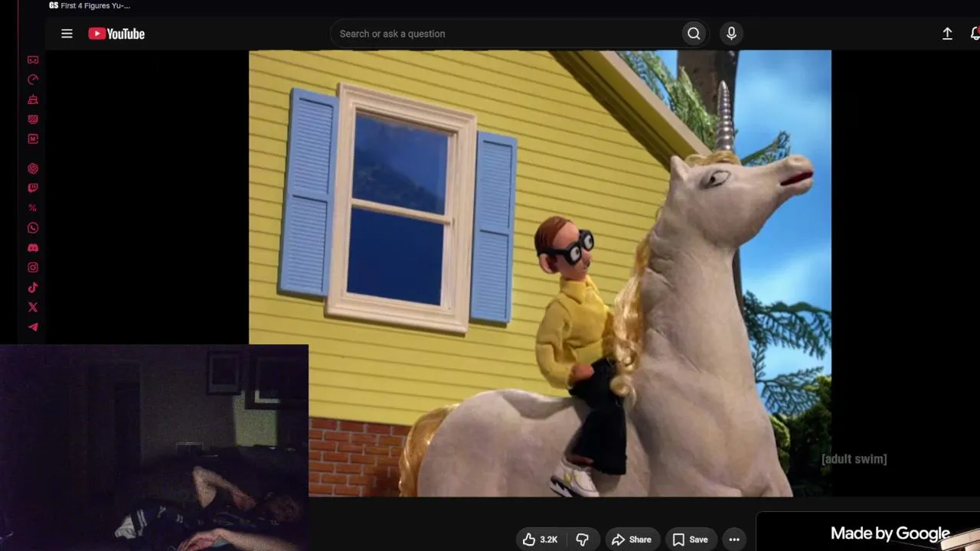Share the video
Viewport: 980px width, 551px height.
click(x=632, y=540)
